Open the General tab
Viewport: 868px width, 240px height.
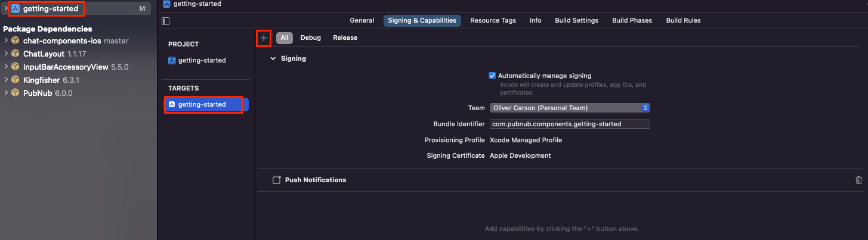click(362, 20)
